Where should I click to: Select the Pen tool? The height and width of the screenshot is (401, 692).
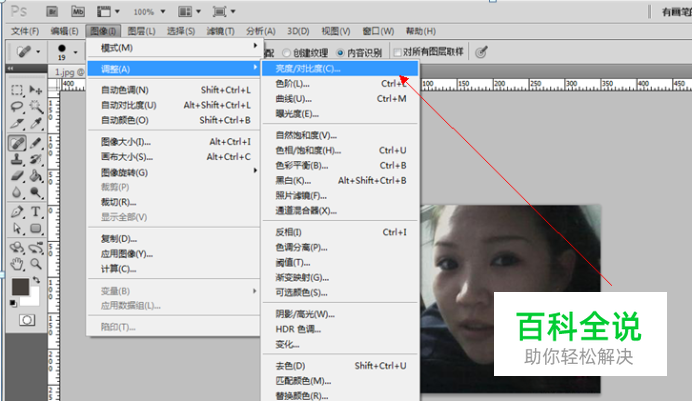point(17,212)
